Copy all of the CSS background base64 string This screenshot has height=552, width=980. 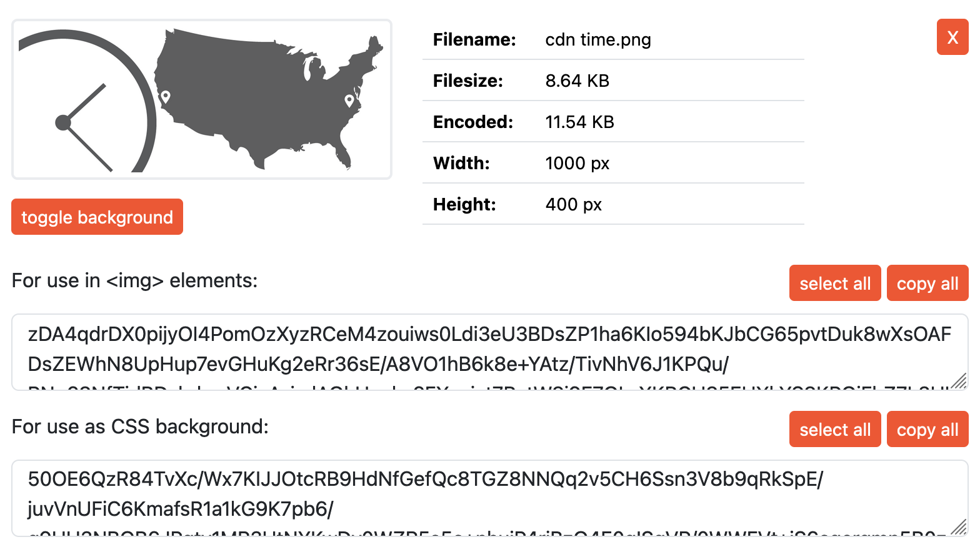(927, 429)
